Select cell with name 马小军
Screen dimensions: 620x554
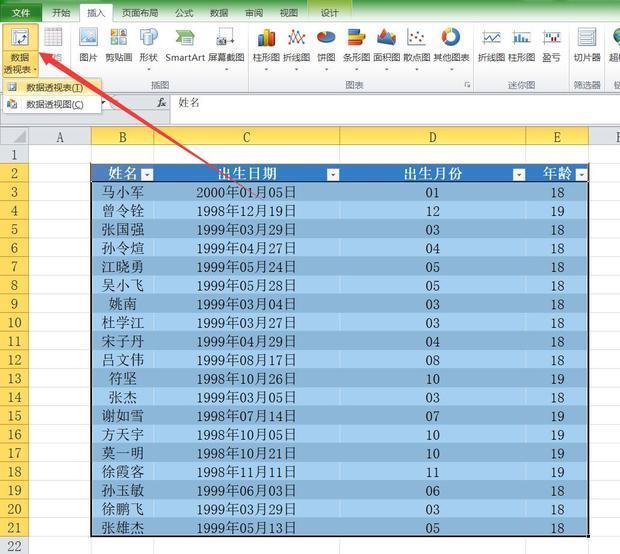point(123,193)
